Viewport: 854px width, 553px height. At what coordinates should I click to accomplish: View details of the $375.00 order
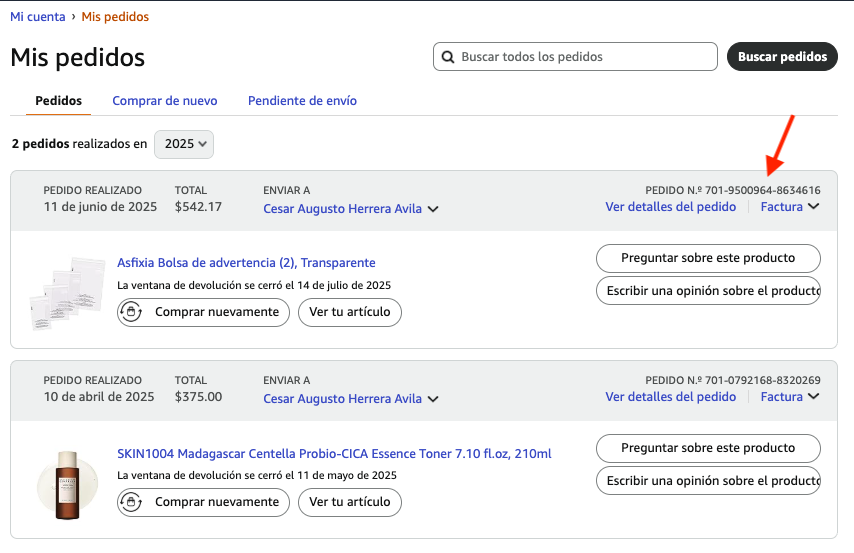pyautogui.click(x=670, y=397)
